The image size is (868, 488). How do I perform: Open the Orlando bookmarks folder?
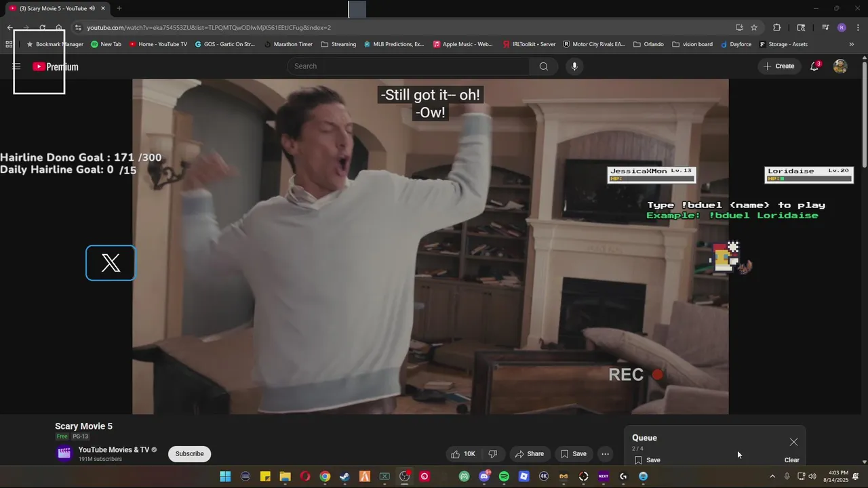(x=648, y=44)
